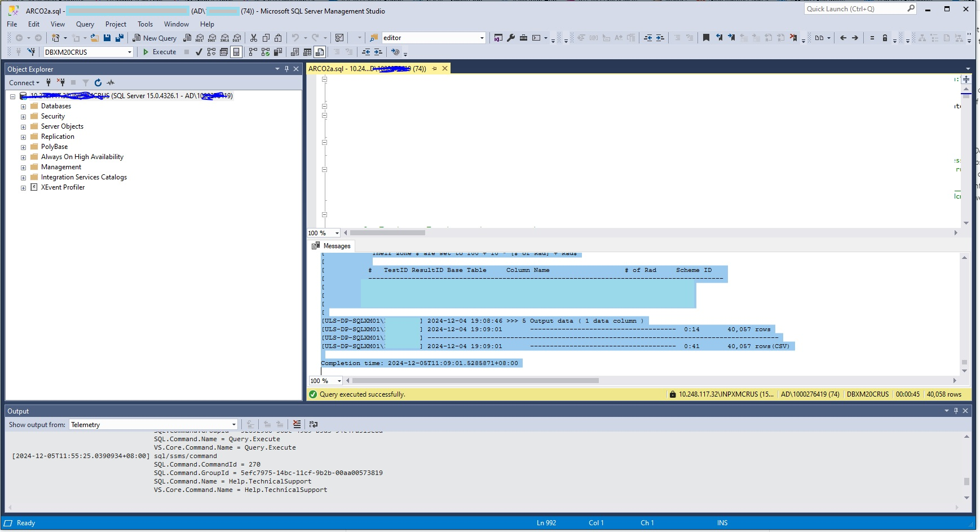980x532 pixels.
Task: Select Always On High Availability folder
Action: point(82,157)
